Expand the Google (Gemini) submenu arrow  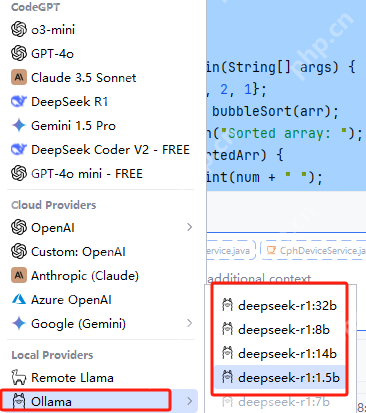pyautogui.click(x=190, y=323)
